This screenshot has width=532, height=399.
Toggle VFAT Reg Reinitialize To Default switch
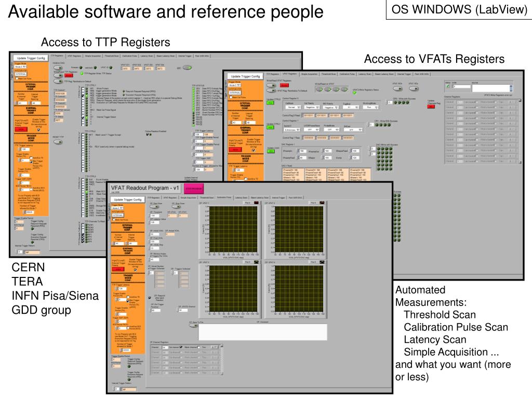[271, 90]
